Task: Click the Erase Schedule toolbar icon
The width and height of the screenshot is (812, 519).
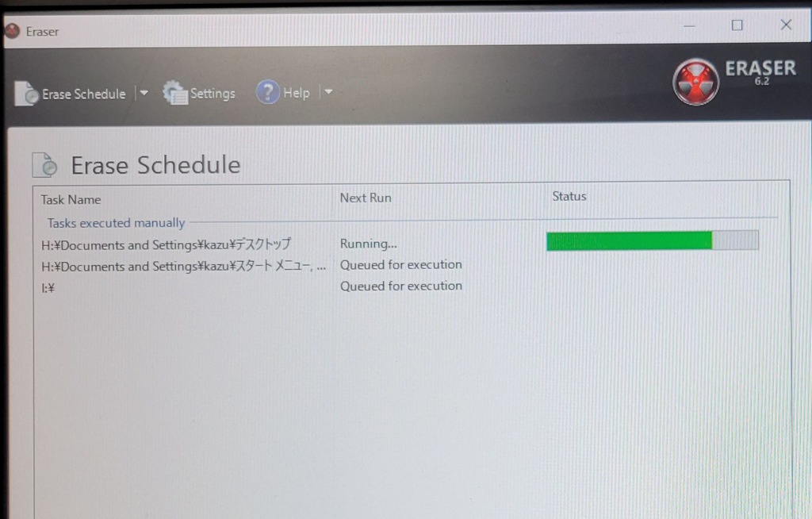Action: 26,94
